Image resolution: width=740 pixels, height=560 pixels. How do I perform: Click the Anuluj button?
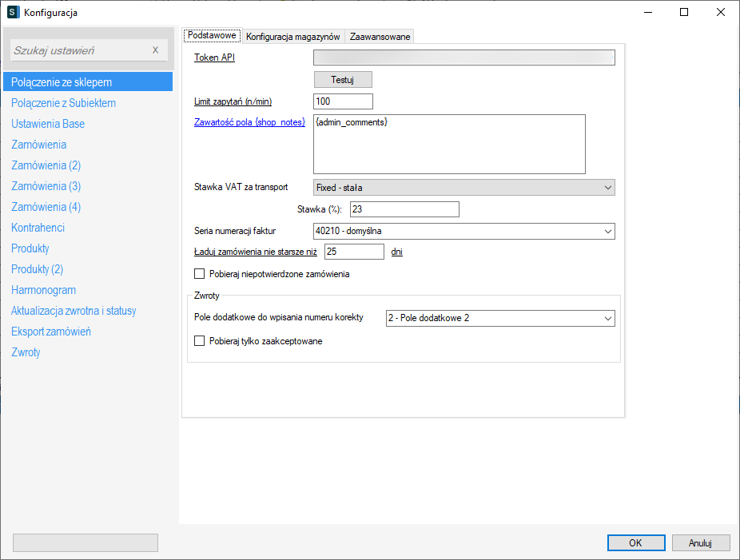click(x=700, y=542)
